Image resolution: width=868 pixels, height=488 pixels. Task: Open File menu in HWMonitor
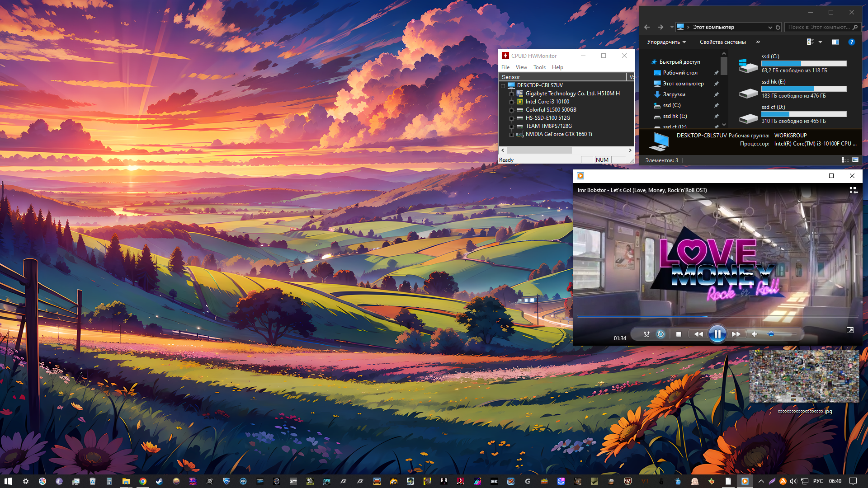tap(505, 67)
